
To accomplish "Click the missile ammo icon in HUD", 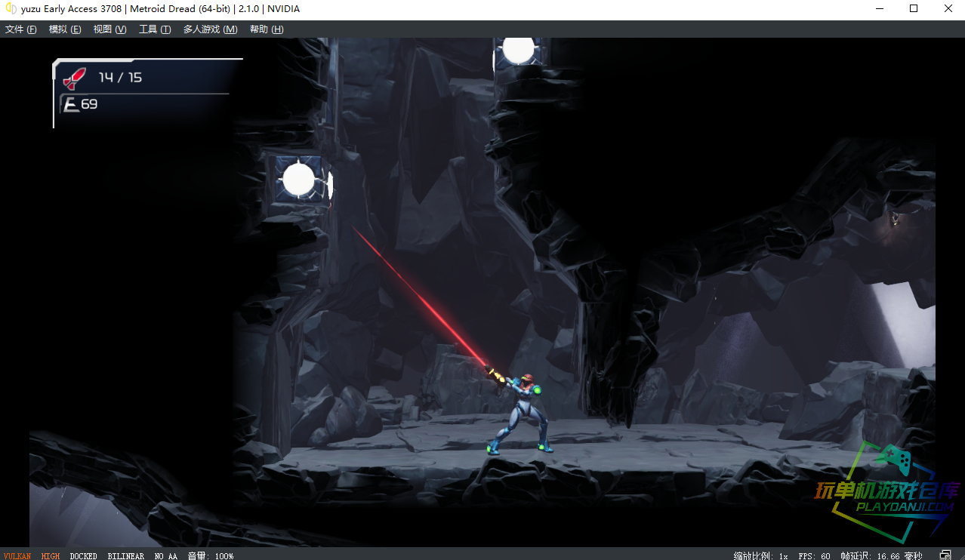I will point(74,78).
